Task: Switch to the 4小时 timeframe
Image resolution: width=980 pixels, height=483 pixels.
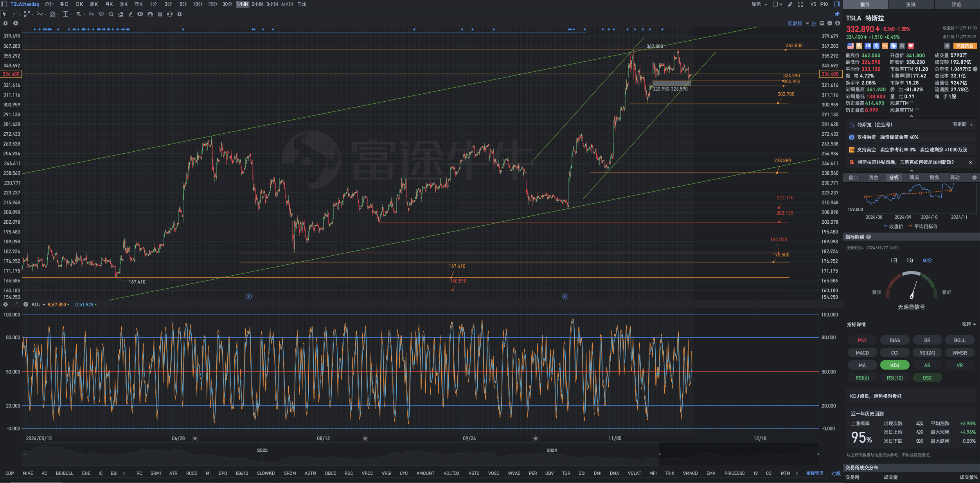Action: [x=287, y=4]
